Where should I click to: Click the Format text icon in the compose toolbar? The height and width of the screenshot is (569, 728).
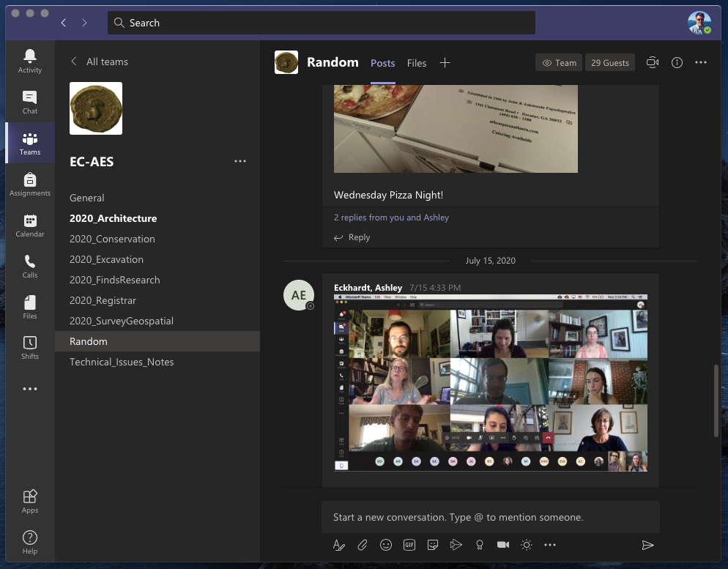point(338,545)
